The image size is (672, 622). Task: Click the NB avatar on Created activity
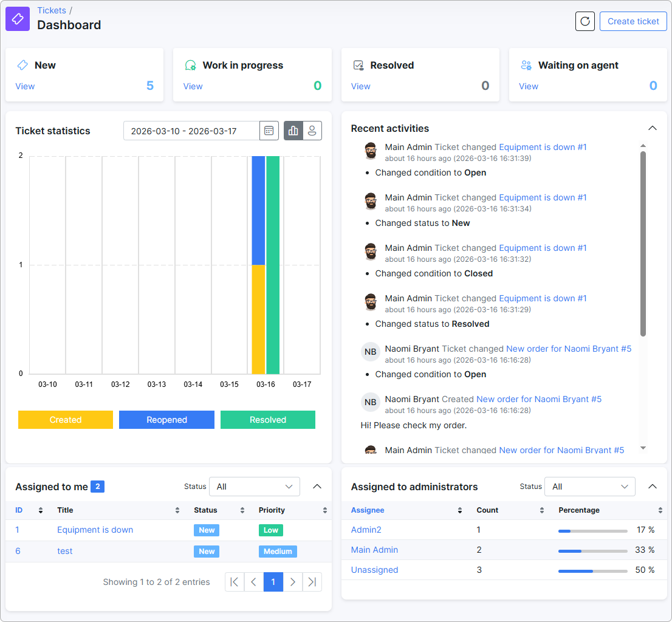point(370,402)
